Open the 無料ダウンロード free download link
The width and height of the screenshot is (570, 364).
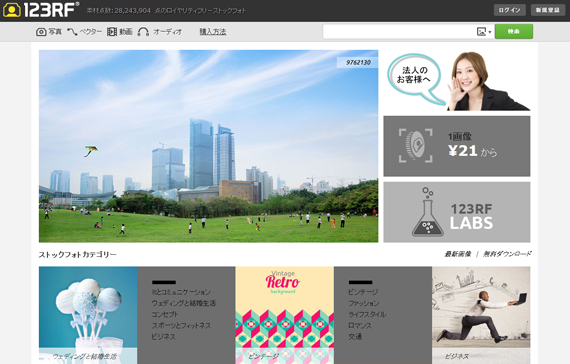coord(507,254)
